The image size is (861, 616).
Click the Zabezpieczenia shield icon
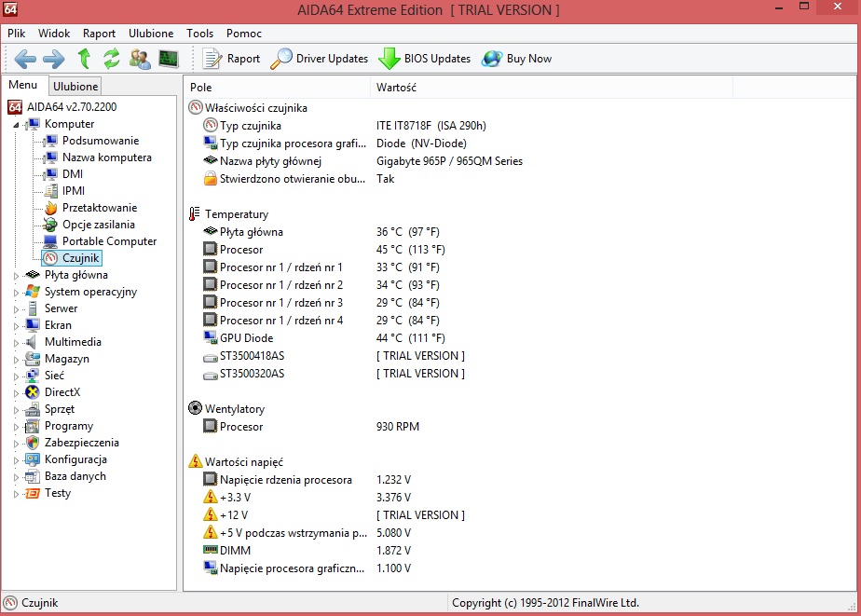pos(33,443)
